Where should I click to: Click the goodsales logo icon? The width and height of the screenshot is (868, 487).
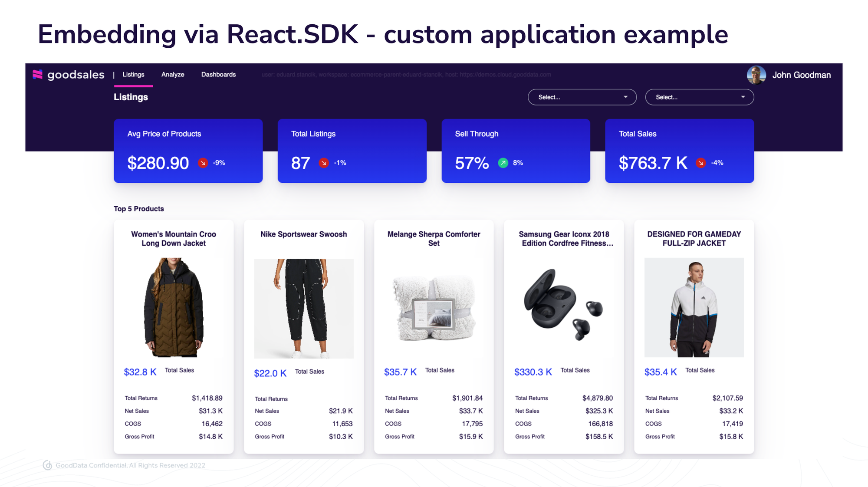38,74
